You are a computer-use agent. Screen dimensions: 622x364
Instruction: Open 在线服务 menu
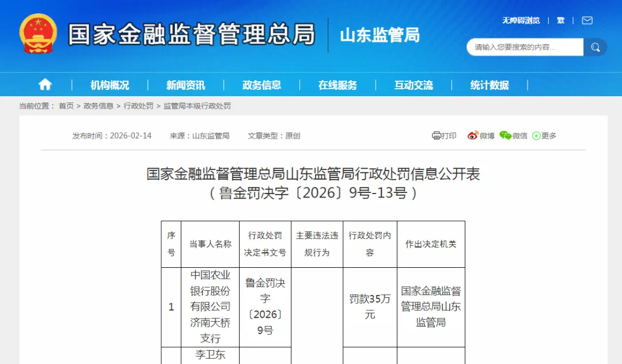[x=337, y=85]
